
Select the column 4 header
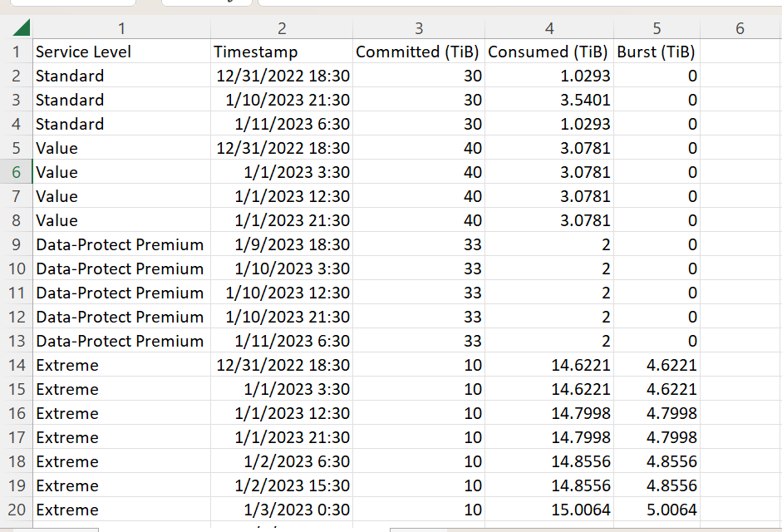[549, 29]
